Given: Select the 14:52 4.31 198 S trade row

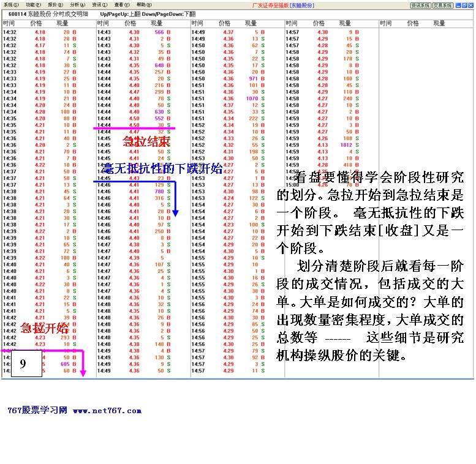Looking at the screenshot, I should pyautogui.click(x=228, y=152).
